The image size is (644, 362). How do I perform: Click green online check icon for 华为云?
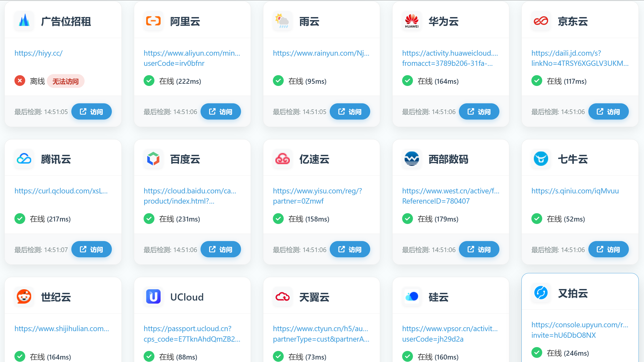(407, 81)
